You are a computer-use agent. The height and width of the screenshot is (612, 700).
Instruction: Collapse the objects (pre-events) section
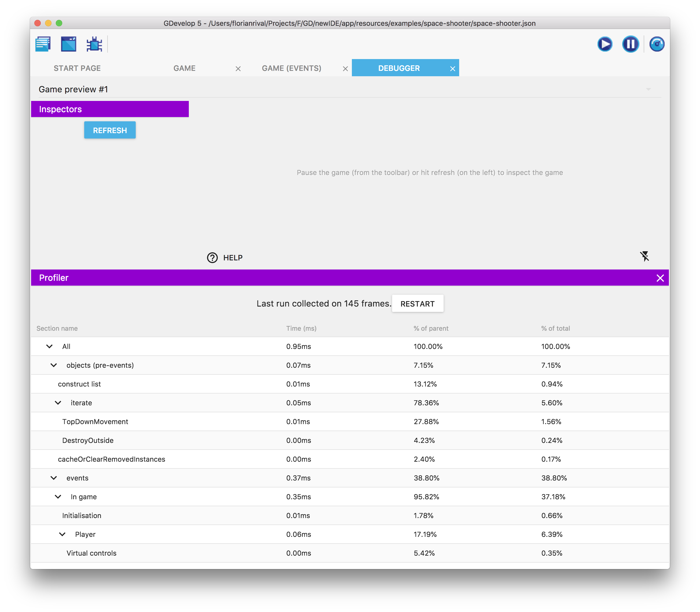coord(54,365)
